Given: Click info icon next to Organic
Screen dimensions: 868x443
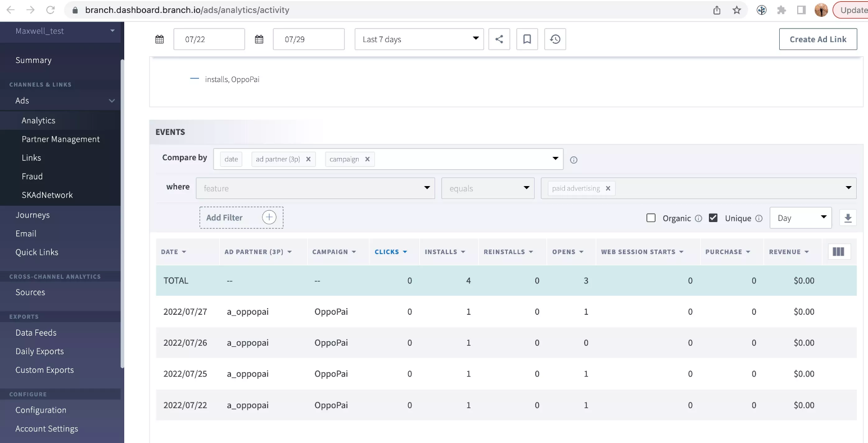Looking at the screenshot, I should [698, 218].
